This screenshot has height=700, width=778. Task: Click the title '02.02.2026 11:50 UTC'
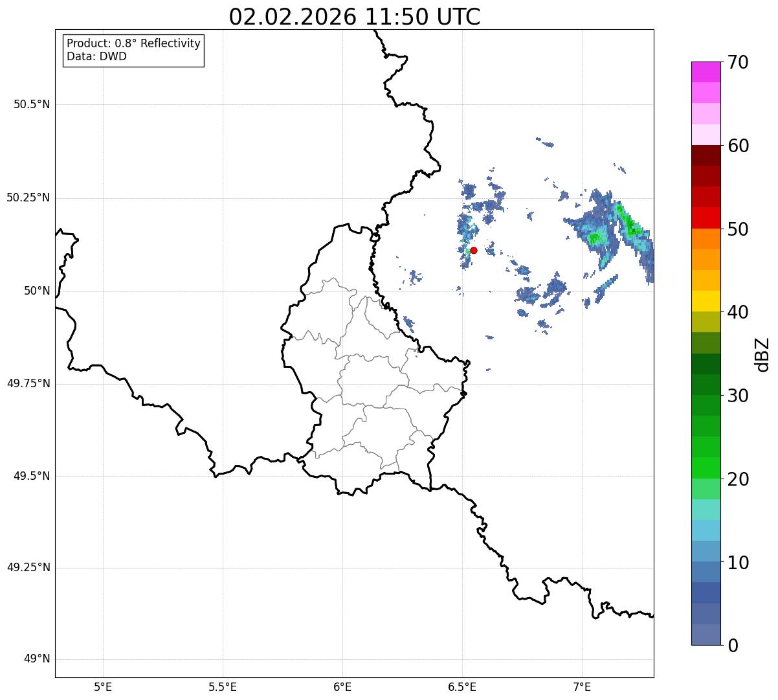(x=355, y=17)
